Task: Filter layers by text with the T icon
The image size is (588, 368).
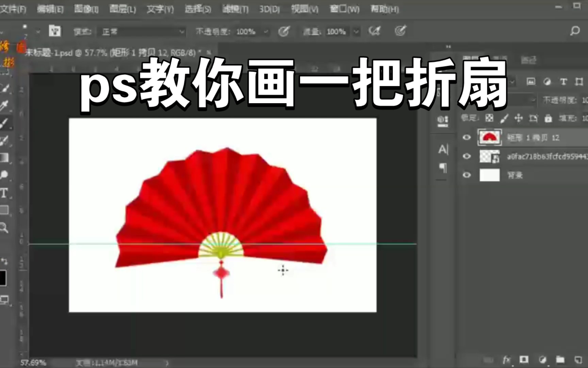Action: (563, 81)
